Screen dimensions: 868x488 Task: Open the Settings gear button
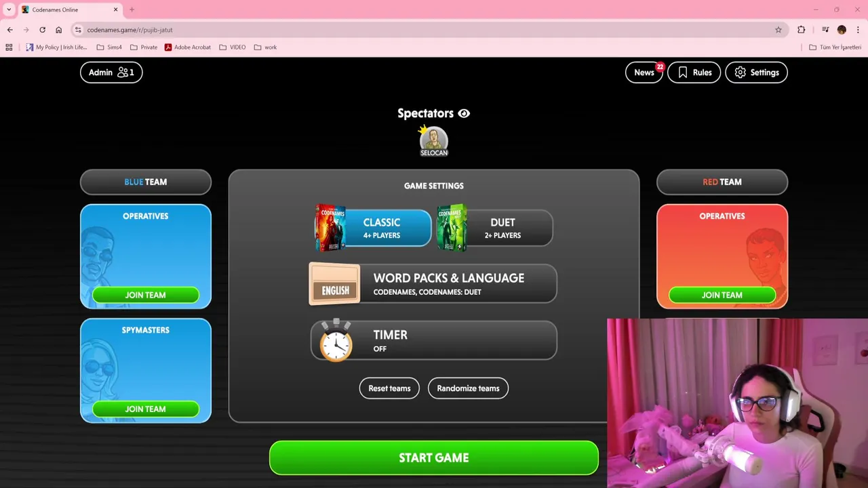tap(756, 73)
